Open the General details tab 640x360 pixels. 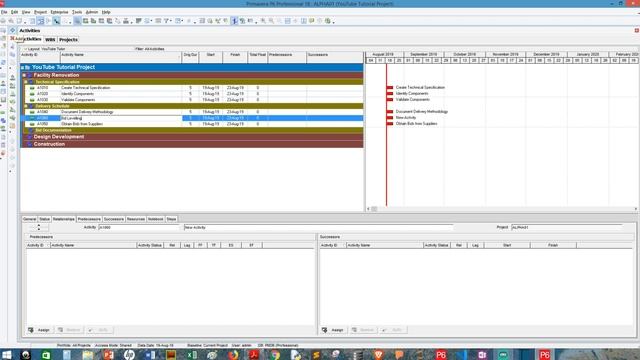click(x=30, y=219)
